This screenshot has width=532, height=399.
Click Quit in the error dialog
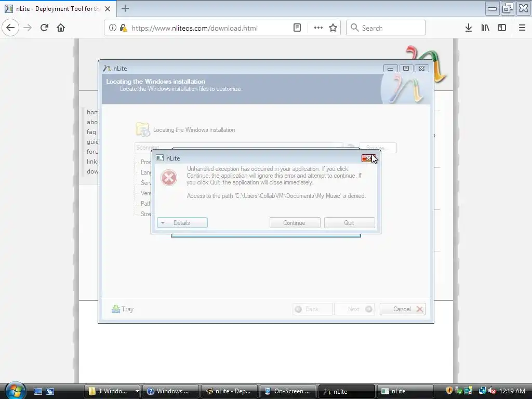[x=350, y=223]
